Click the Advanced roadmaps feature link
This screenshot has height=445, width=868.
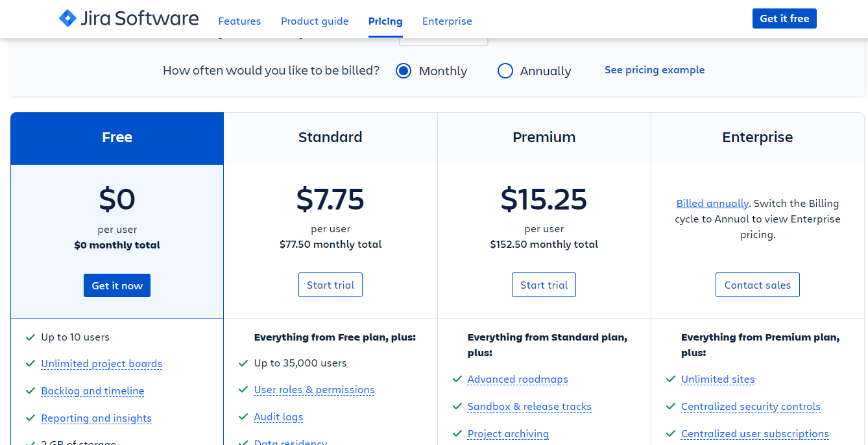[518, 379]
